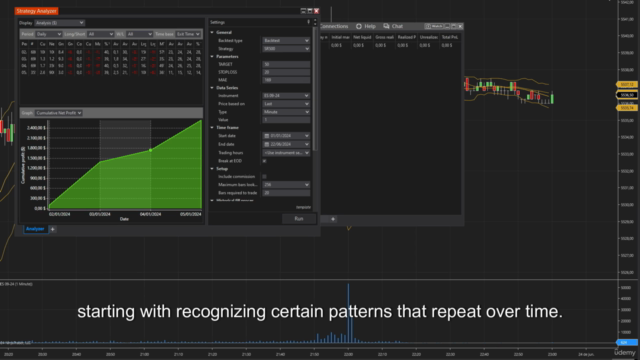Click the Chat bubble icon
The width and height of the screenshot is (640, 360).
click(386, 26)
